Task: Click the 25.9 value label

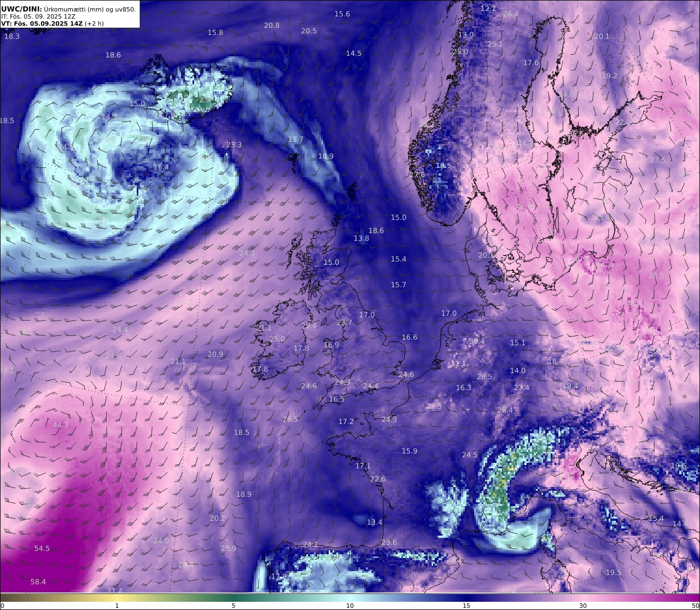Action: [x=229, y=548]
